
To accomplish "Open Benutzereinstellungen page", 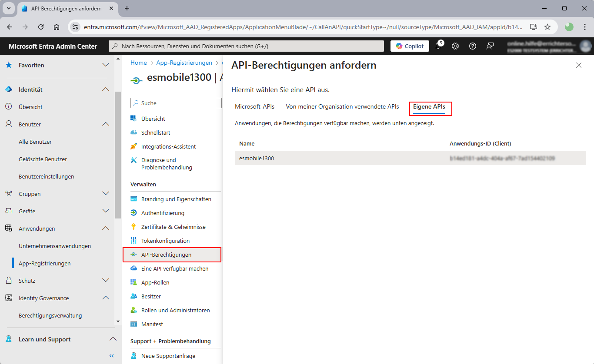I will [47, 176].
